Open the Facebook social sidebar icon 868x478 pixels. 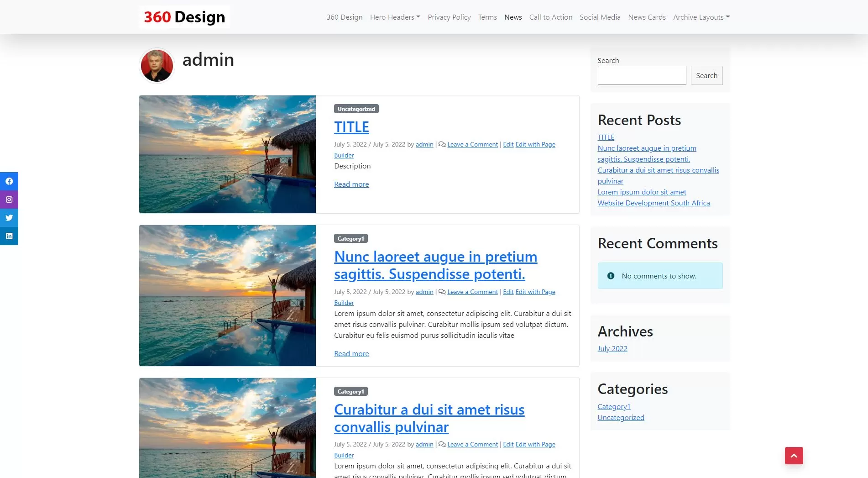point(9,181)
